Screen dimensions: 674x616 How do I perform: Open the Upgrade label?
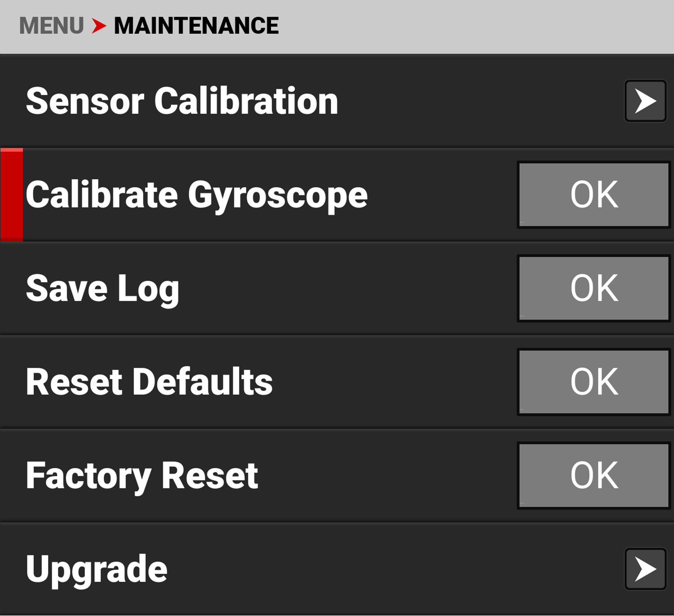pos(97,569)
